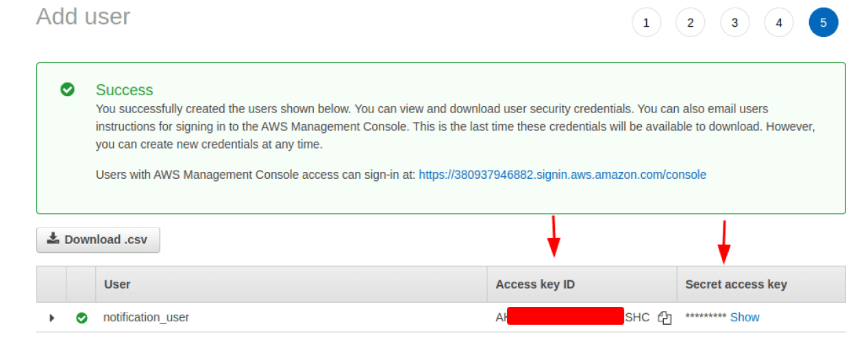Show the secret access key
Image resolution: width=868 pixels, height=355 pixels.
pyautogui.click(x=745, y=317)
